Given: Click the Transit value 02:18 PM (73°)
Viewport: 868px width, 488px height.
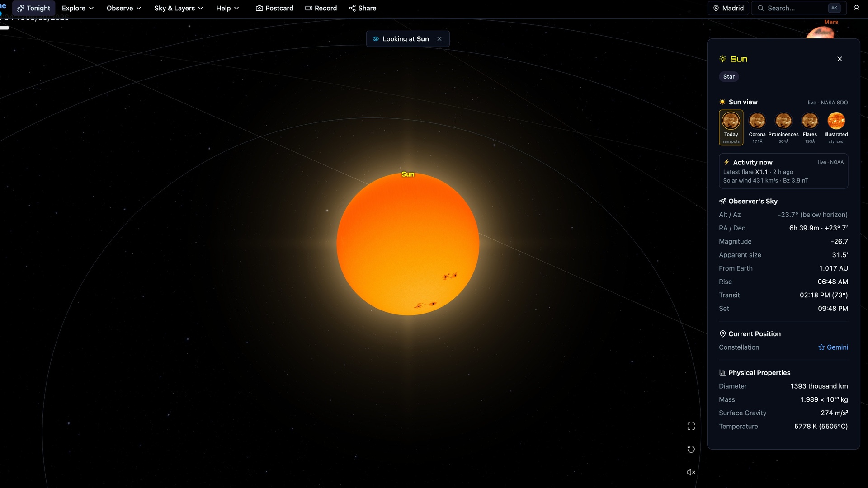Looking at the screenshot, I should [824, 295].
